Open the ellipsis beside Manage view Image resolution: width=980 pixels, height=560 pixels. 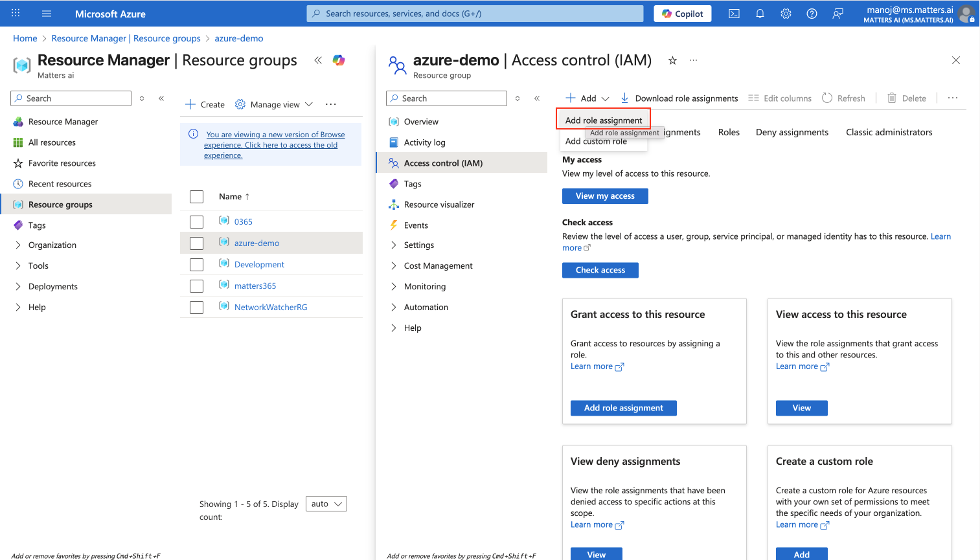tap(331, 104)
